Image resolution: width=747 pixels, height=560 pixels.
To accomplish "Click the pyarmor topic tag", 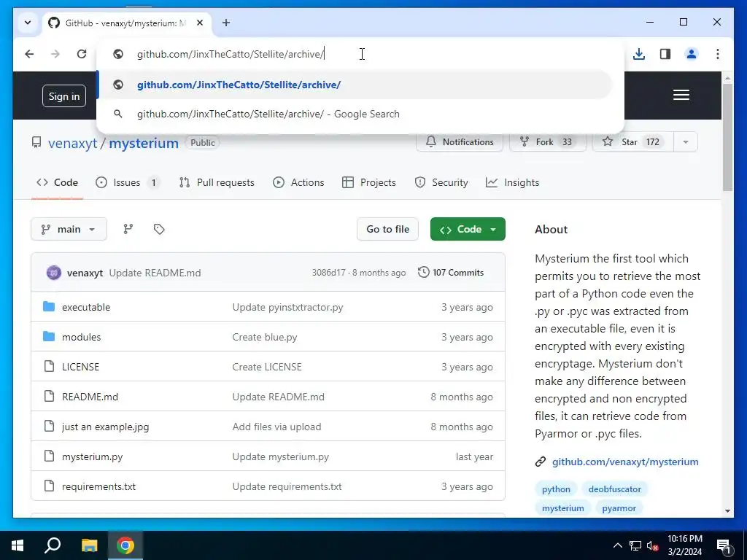I will pos(619,508).
